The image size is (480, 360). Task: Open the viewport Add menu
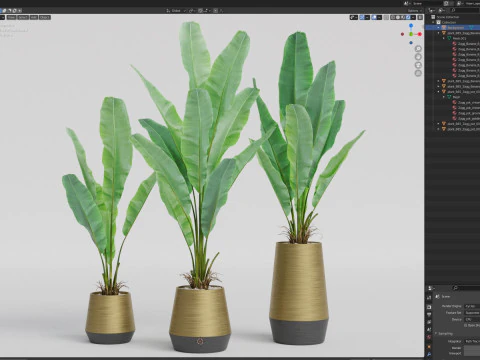[x=34, y=17]
